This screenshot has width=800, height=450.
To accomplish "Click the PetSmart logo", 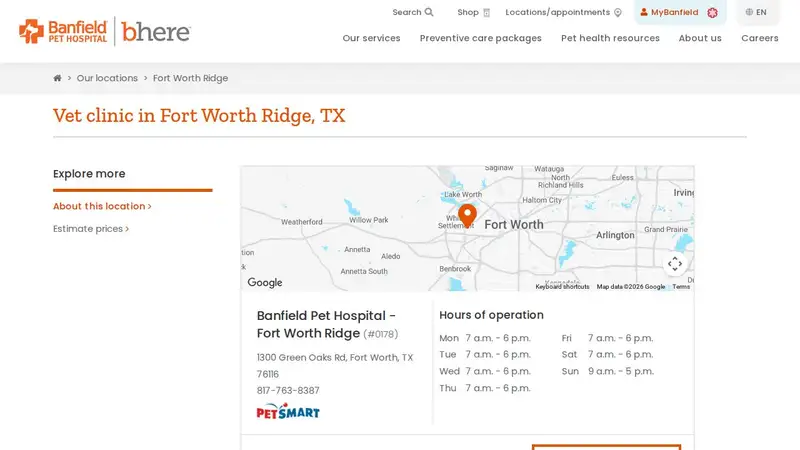I will point(288,411).
